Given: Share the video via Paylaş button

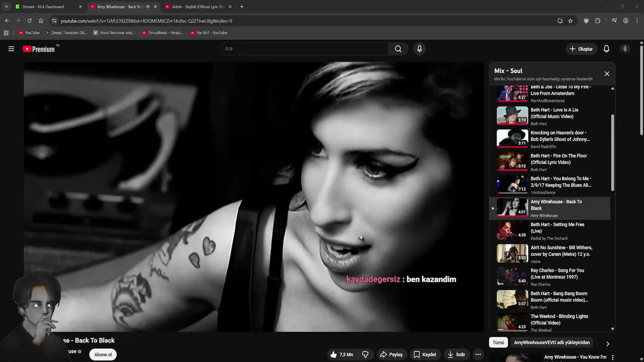Looking at the screenshot, I should tap(391, 354).
